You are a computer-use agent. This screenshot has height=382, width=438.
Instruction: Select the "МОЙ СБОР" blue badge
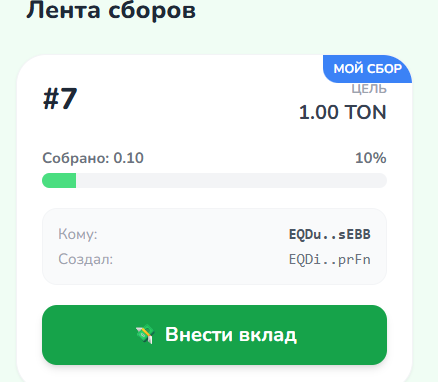[x=367, y=69]
